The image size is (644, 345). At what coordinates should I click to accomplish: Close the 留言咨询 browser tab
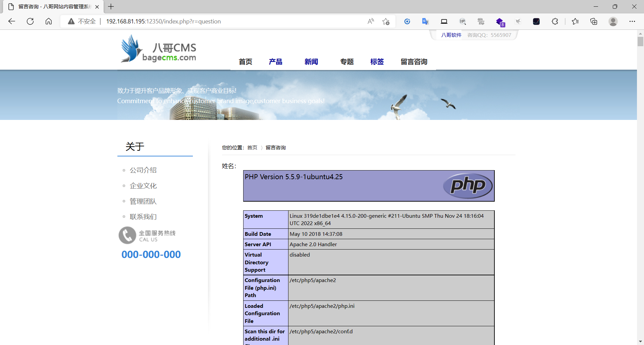point(97,7)
